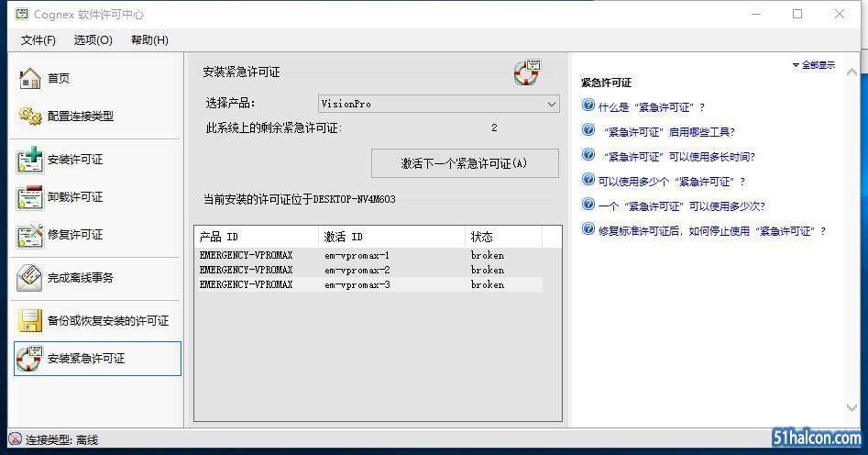Click the 紧急许可证 help heading
Viewport: 868px width, 455px height.
[606, 83]
